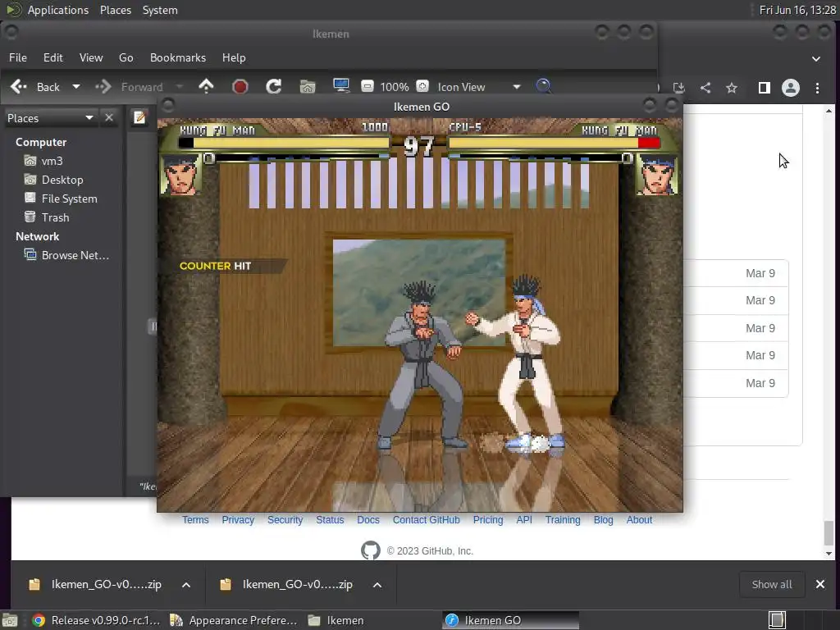Expand options for first zip download
840x630 pixels.
(x=186, y=584)
